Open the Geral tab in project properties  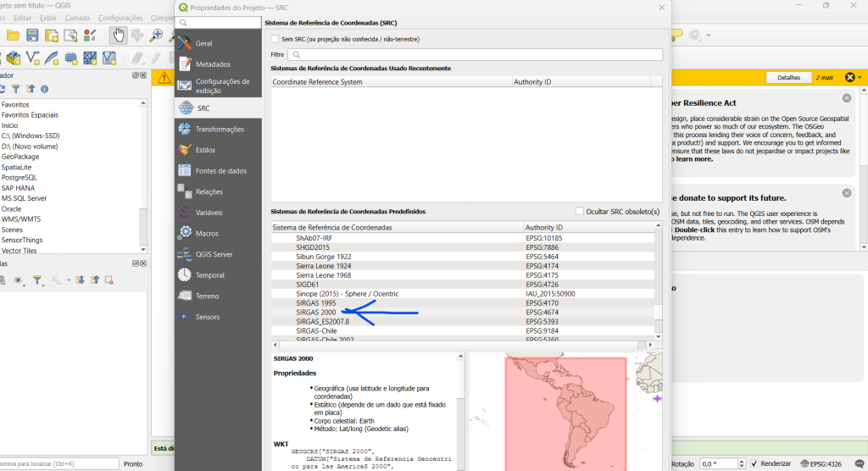[x=218, y=43]
